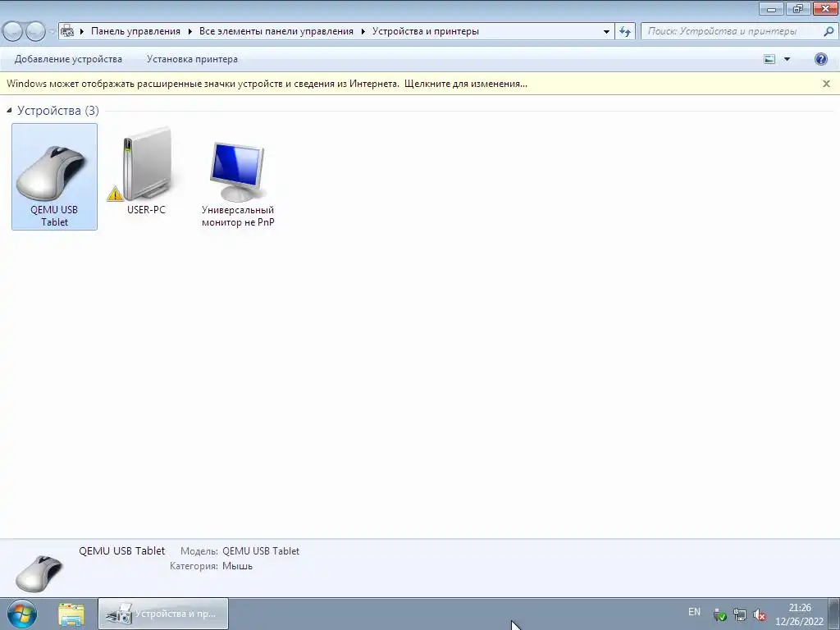Open Windows Explorer from the taskbar
The image size is (840, 630).
point(71,614)
